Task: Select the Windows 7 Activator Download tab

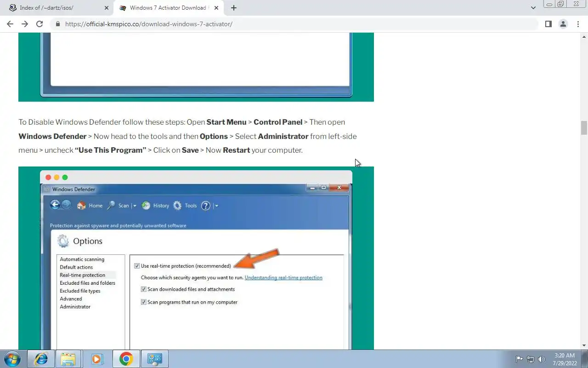Action: (169, 8)
